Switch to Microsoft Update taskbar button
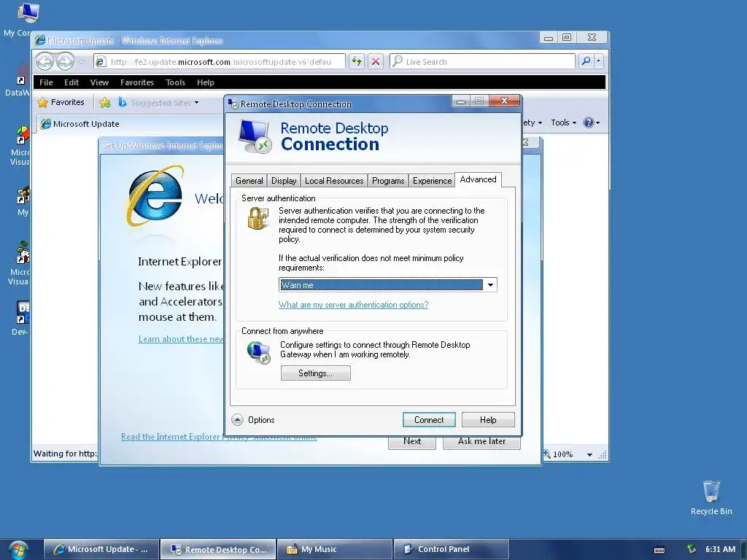This screenshot has height=560, width=747. [101, 549]
